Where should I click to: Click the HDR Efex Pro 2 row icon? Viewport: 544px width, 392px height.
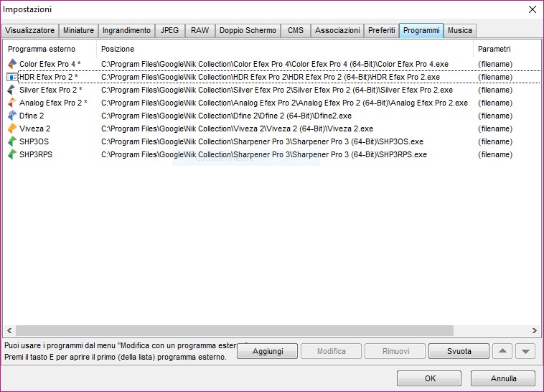click(x=12, y=77)
